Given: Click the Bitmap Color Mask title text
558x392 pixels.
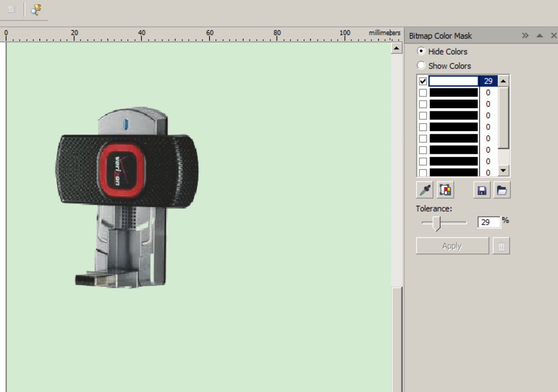Looking at the screenshot, I should [440, 36].
